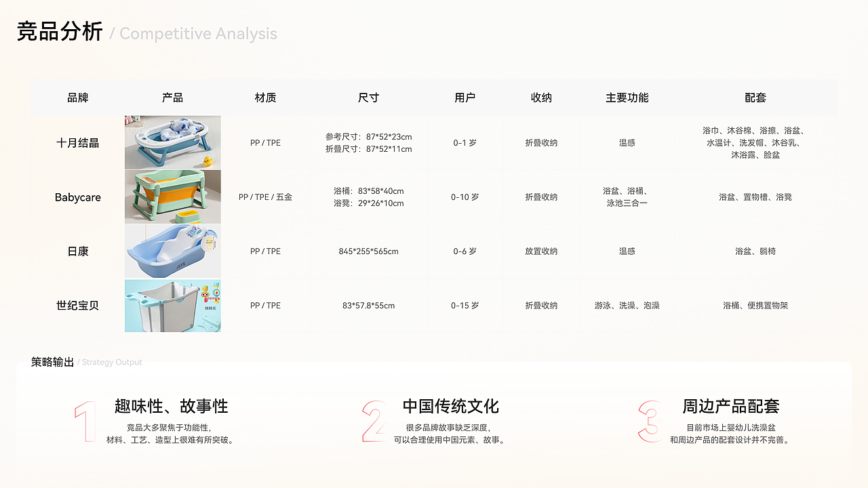Select the 十月结晶 brand cell
Viewport: 868px width, 488px height.
pyautogui.click(x=78, y=143)
